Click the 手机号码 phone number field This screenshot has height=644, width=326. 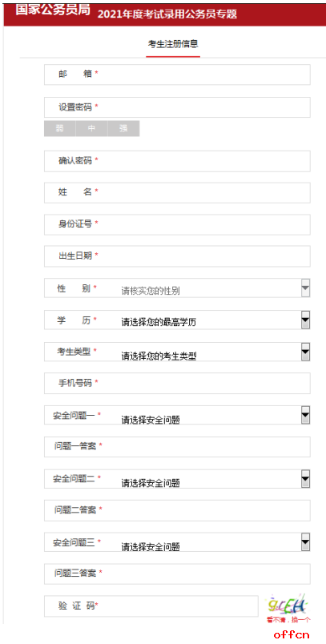177,383
